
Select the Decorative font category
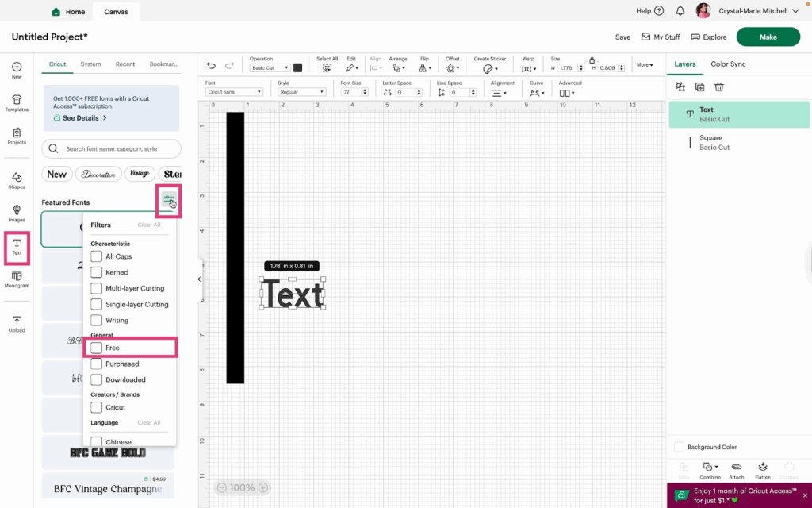(x=98, y=174)
